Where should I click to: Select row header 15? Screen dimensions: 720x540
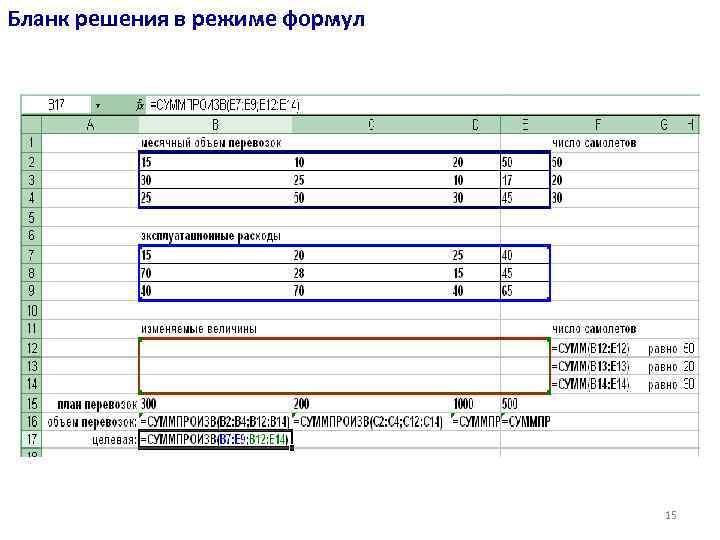[x=32, y=404]
